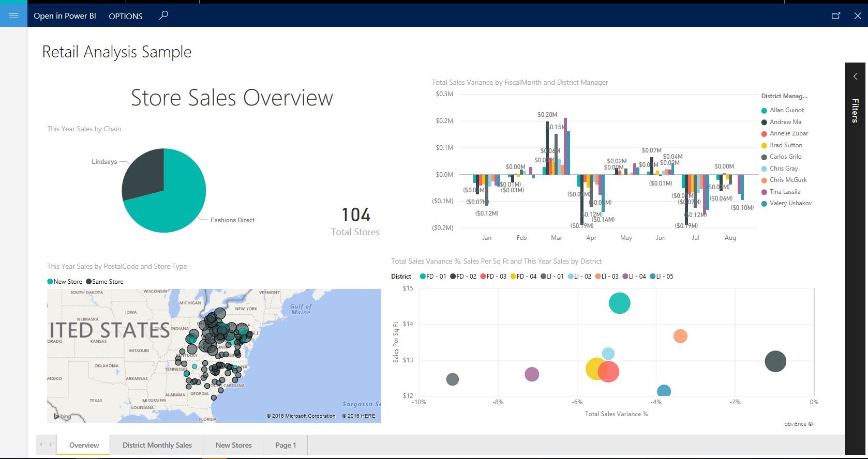Click the Mar axis label

pyautogui.click(x=557, y=238)
